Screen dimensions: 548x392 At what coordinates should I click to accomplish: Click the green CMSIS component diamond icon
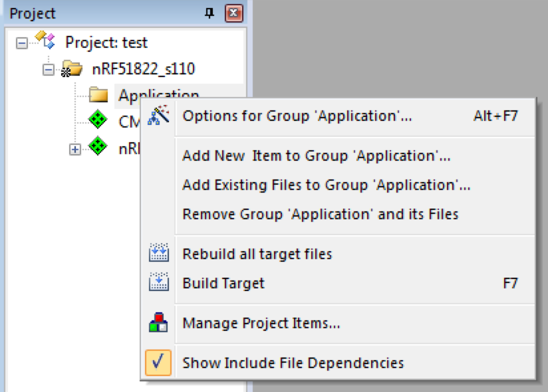point(98,122)
